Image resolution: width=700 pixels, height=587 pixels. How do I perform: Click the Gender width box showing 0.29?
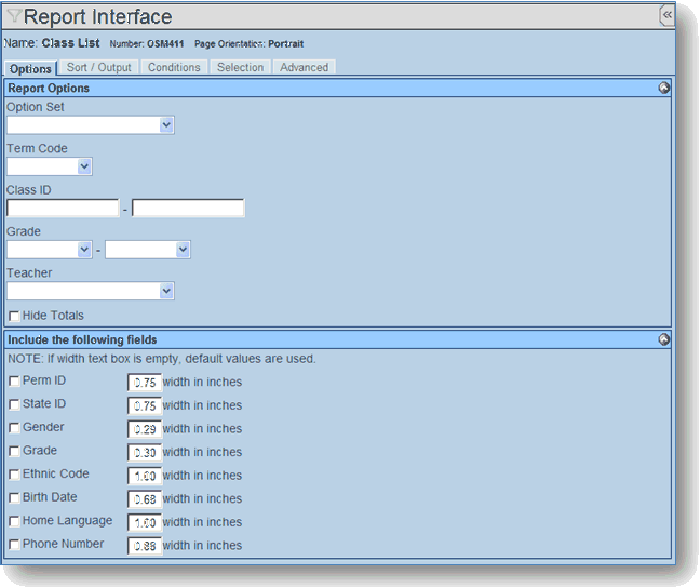(145, 429)
